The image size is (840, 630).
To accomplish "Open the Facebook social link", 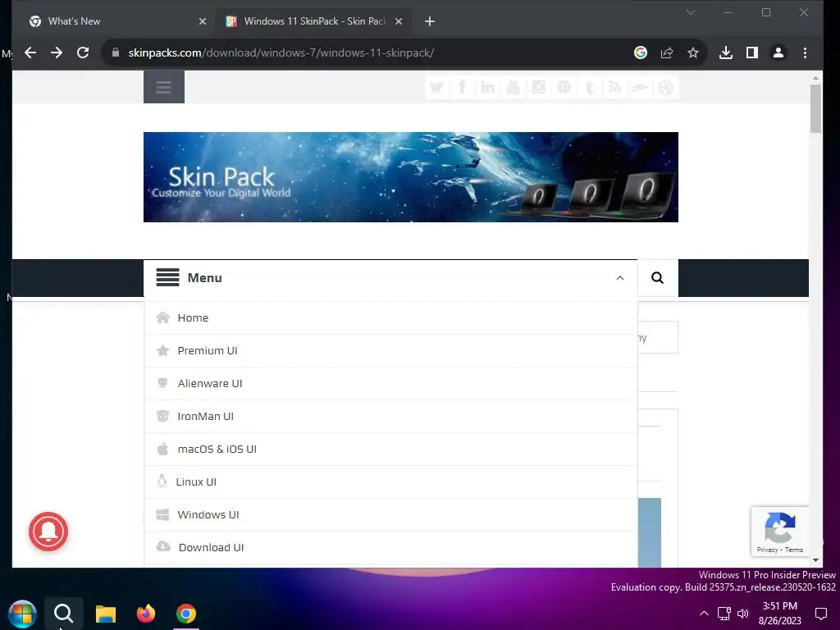I will pyautogui.click(x=463, y=87).
